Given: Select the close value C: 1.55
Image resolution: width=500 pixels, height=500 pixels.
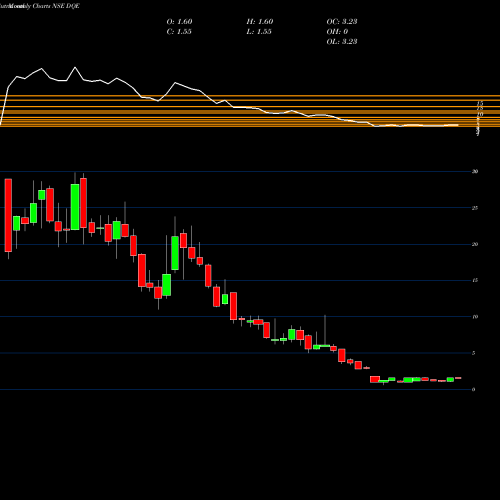Looking at the screenshot, I should tap(179, 32).
